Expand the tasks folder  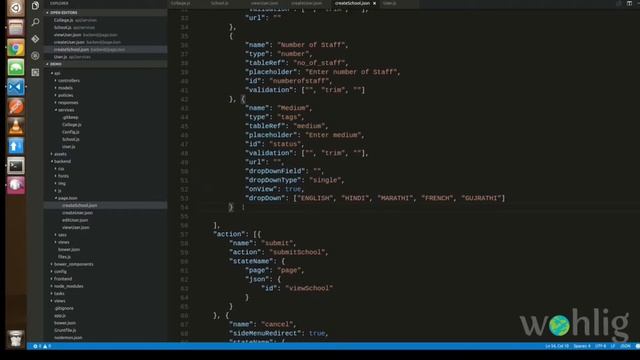[59, 294]
